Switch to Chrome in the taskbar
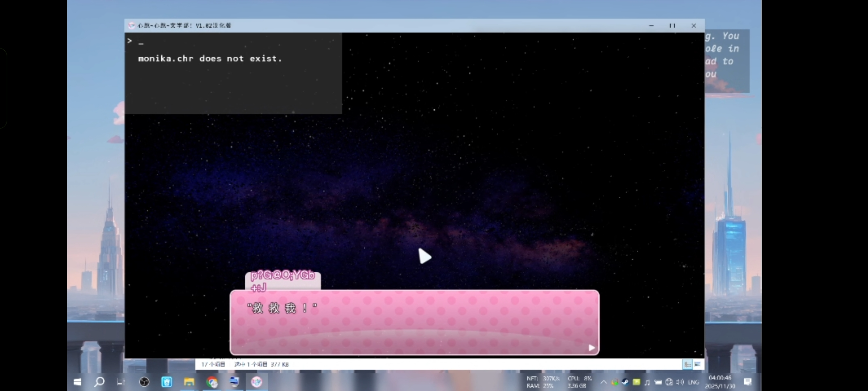 click(x=212, y=382)
